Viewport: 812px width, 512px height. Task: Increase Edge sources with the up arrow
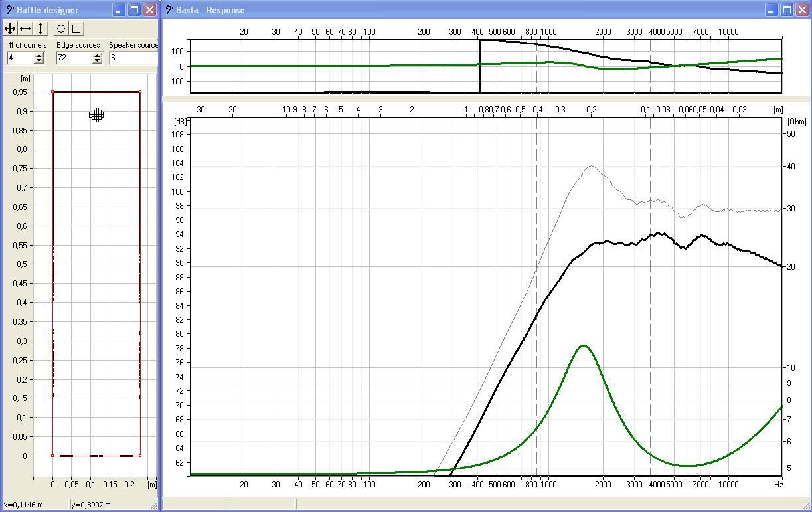[x=97, y=55]
